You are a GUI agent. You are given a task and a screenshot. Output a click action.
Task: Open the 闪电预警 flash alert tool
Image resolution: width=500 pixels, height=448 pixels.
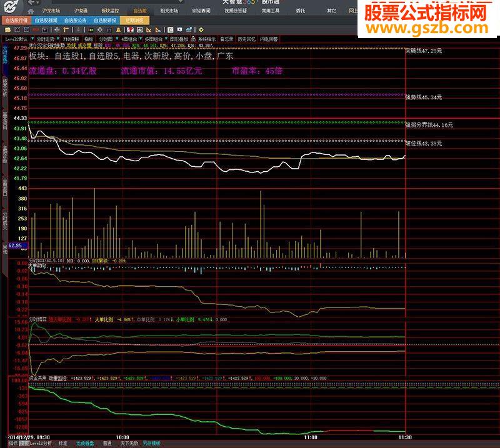pos(270,38)
